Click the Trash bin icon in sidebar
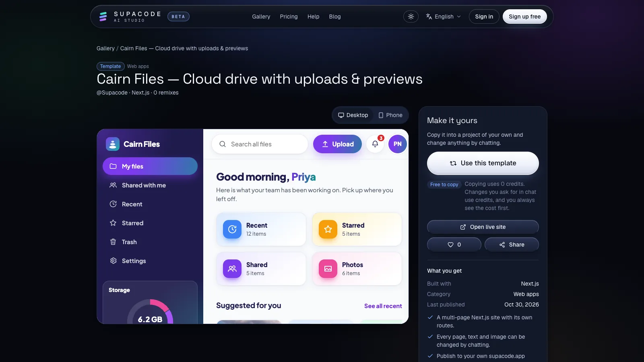Viewport: 644px width, 362px height. 113,242
